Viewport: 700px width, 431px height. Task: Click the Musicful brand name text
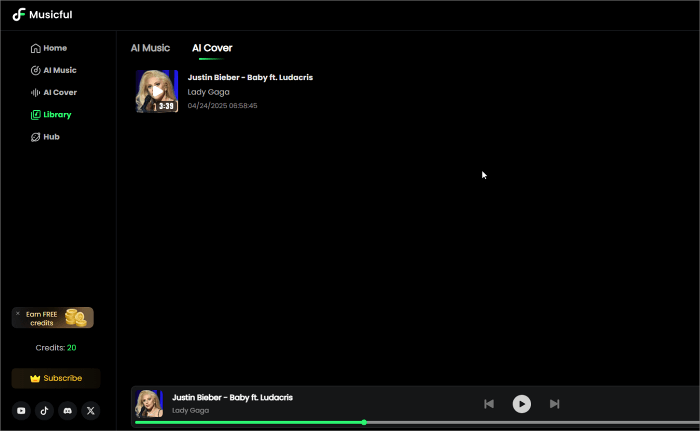pyautogui.click(x=50, y=15)
